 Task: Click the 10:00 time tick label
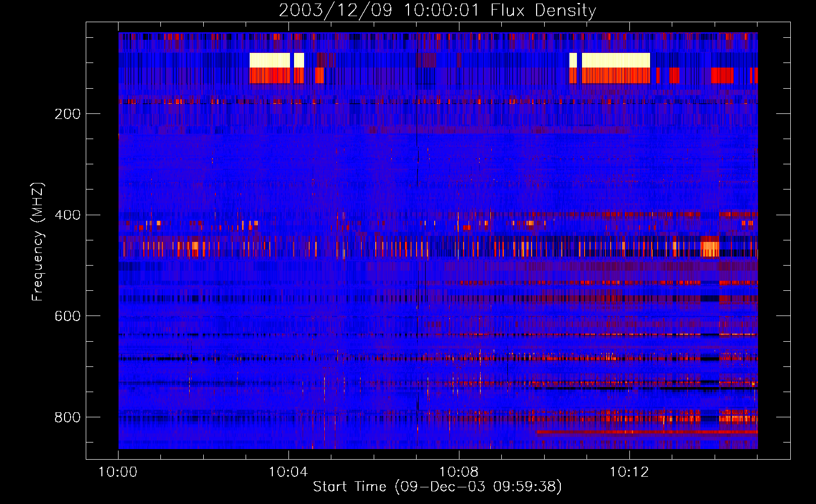118,472
